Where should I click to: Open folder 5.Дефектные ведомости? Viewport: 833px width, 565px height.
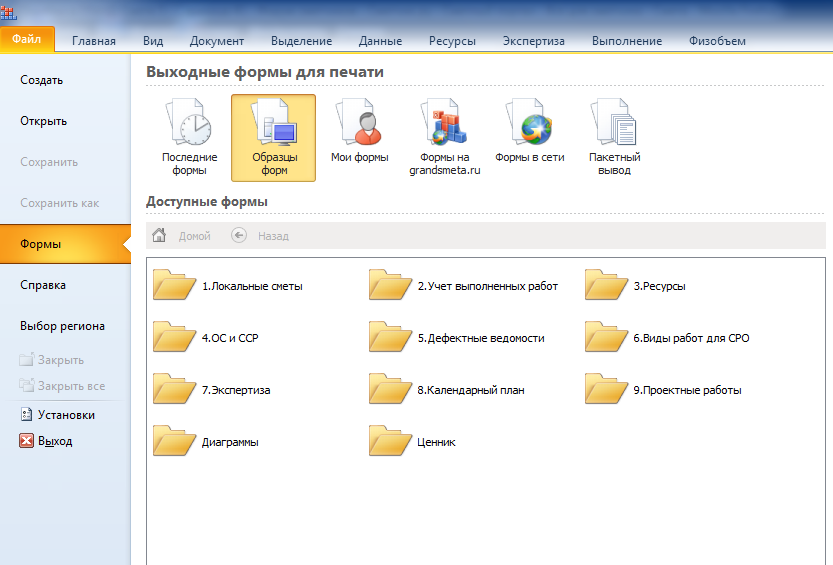457,338
